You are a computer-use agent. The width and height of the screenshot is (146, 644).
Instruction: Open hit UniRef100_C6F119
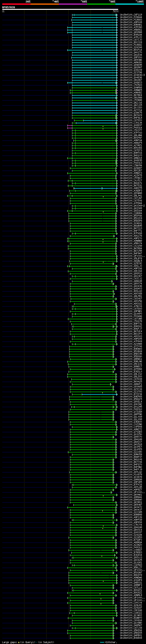coord(131,15)
